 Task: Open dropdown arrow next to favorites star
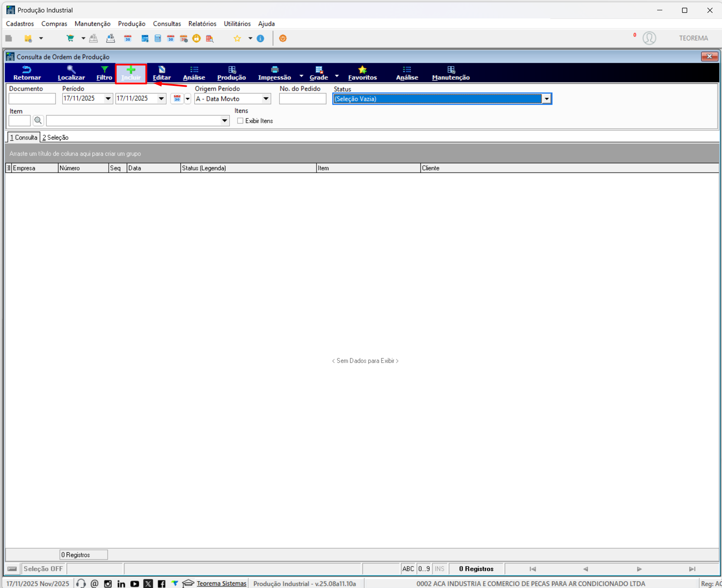click(x=250, y=38)
